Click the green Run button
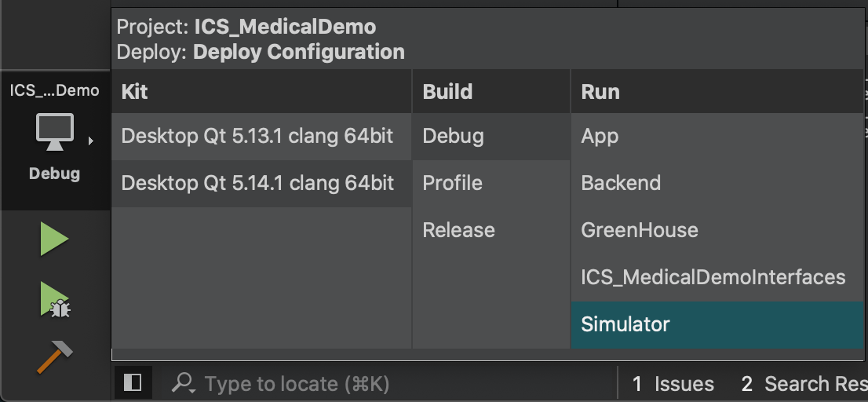Viewport: 868px width, 402px height. [x=54, y=239]
